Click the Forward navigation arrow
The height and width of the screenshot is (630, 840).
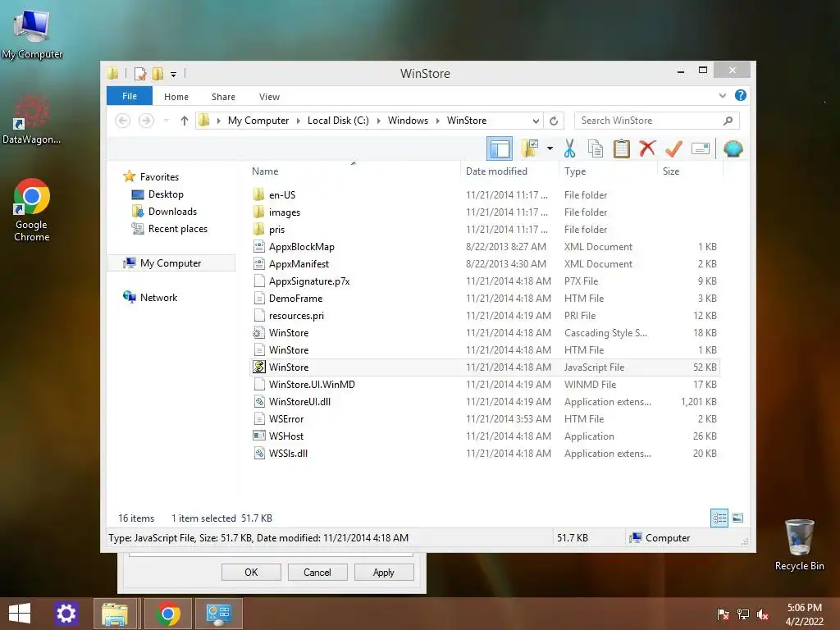146,121
